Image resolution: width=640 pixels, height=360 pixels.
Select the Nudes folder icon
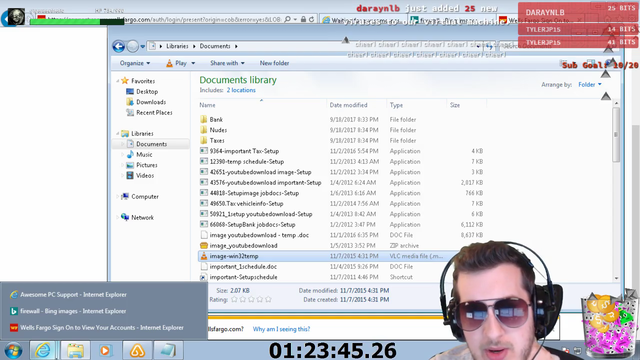[x=204, y=130]
